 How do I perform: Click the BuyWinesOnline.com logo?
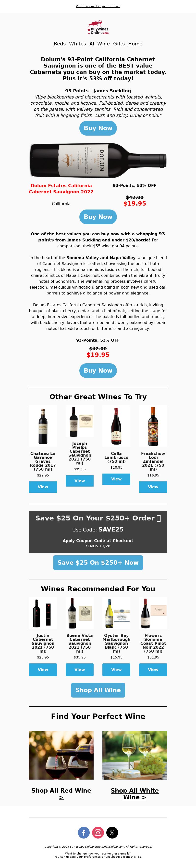[98, 27]
